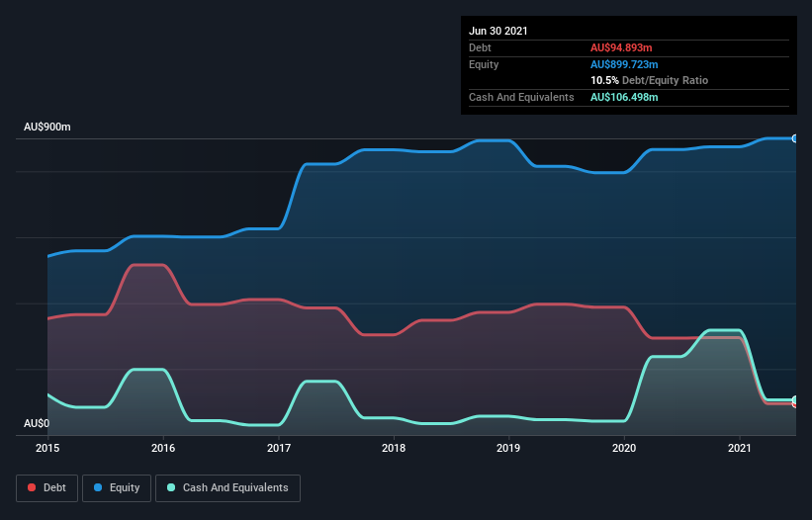812x520 pixels.
Task: Click the Cash And Equivalents tooltip label
Action: click(521, 97)
